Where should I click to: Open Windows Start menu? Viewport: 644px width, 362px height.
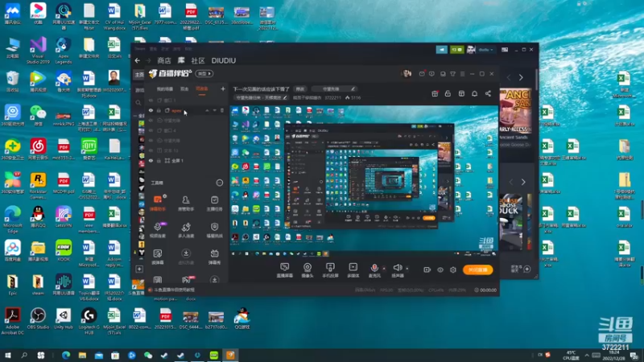click(8, 355)
